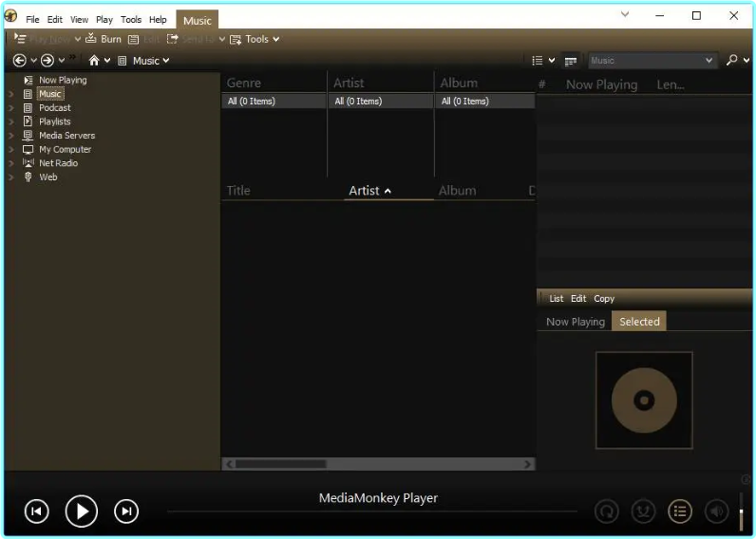
Task: Open the Play Now dropdown arrow
Action: (x=77, y=39)
